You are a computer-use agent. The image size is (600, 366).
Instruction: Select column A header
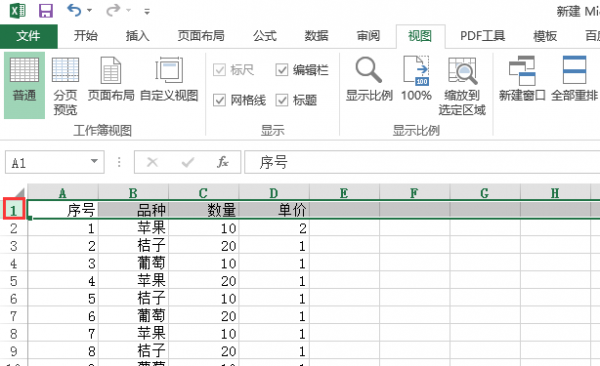(x=63, y=193)
